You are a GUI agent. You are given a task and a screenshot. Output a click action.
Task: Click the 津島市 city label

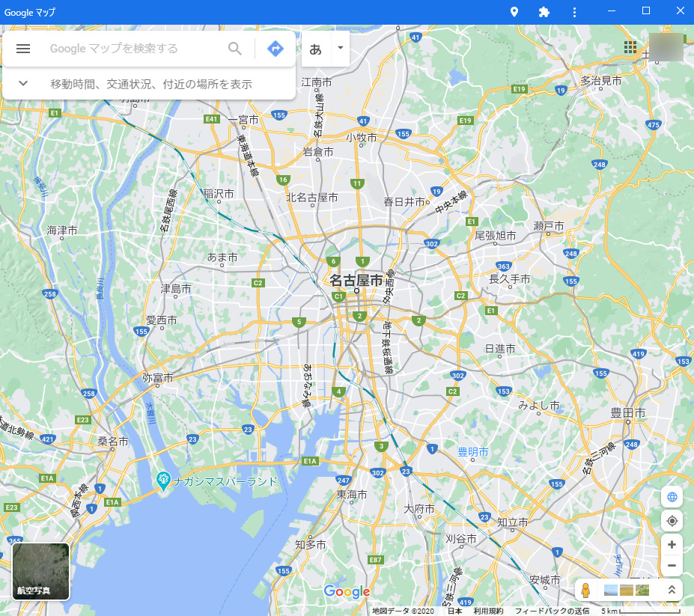[x=176, y=288]
